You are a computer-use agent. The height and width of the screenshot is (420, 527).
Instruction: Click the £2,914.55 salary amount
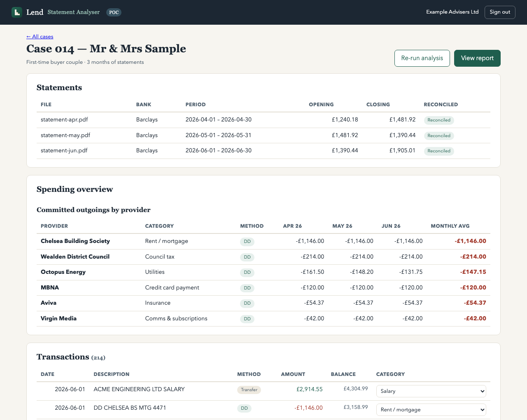(x=309, y=389)
